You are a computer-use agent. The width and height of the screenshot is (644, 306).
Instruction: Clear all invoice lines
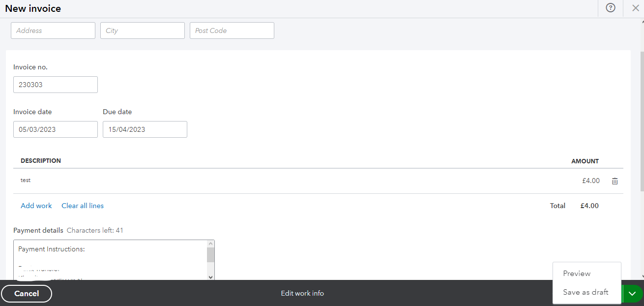82,205
